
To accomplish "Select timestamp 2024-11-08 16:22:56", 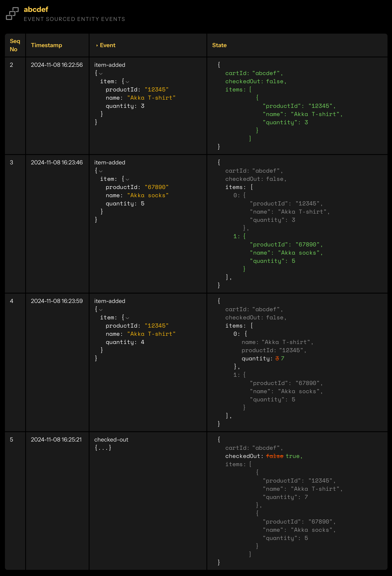I will click(x=57, y=65).
